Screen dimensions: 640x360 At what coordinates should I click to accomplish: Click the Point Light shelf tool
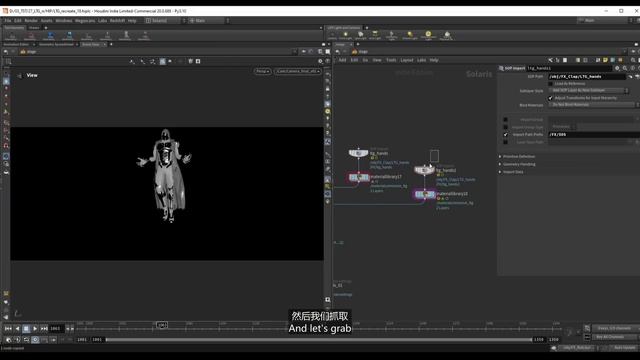coord(346,36)
